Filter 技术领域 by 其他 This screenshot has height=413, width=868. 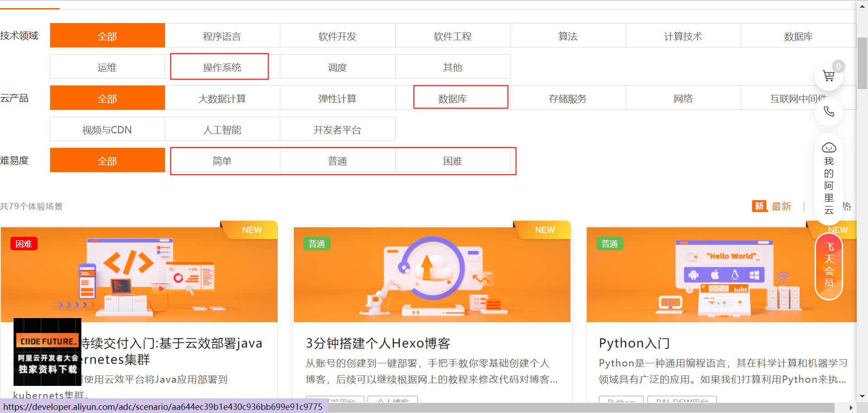(453, 67)
